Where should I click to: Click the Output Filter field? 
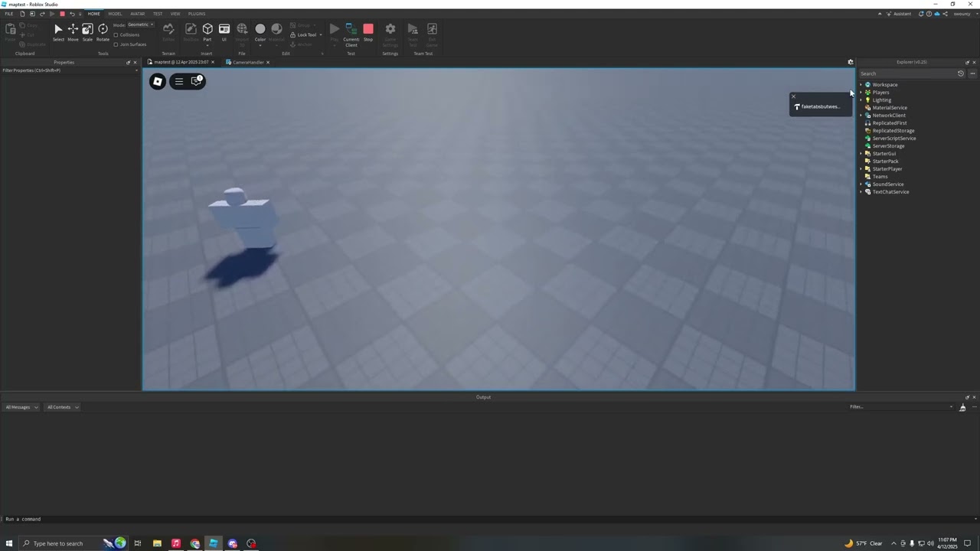click(x=901, y=407)
